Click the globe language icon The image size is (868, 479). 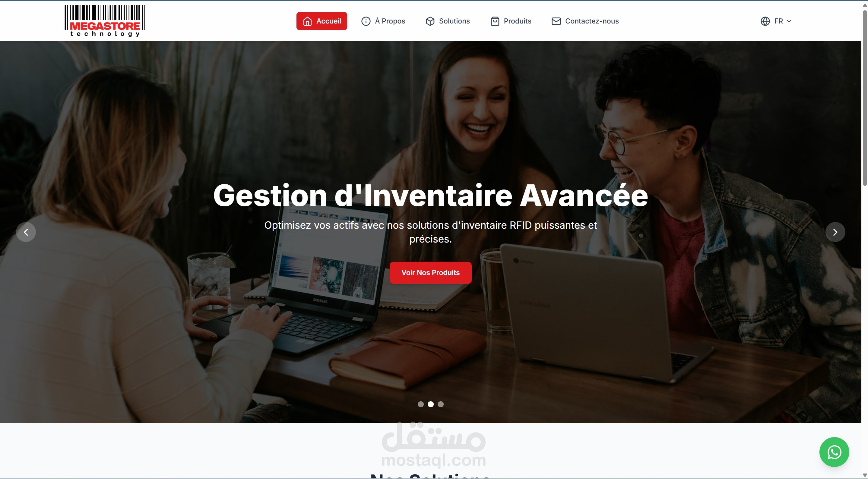click(765, 21)
